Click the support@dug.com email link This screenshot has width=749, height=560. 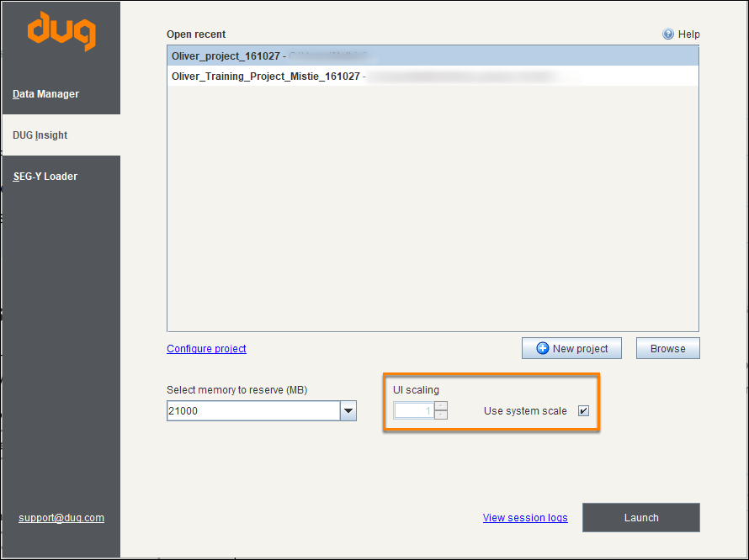[61, 517]
